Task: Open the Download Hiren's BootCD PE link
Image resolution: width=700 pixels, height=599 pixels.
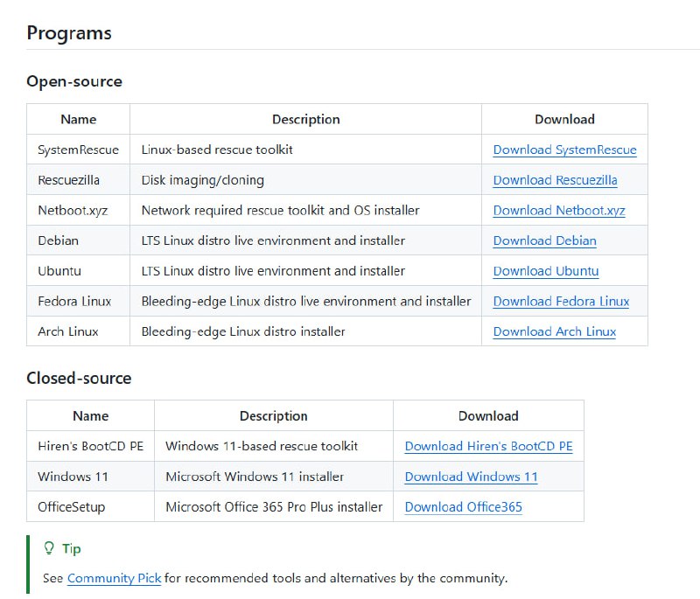Action: coord(488,446)
